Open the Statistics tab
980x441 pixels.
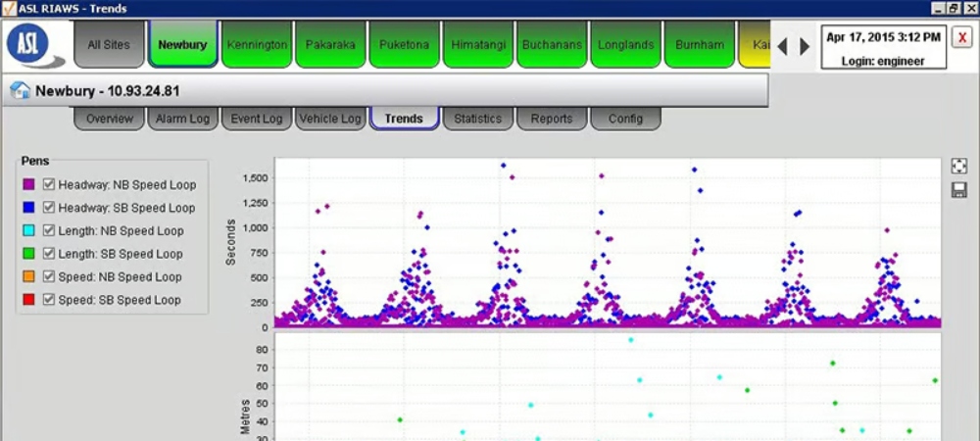click(x=477, y=119)
